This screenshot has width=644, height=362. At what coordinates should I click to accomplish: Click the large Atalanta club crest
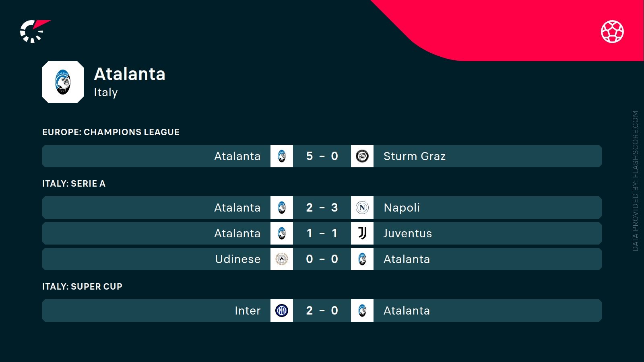pyautogui.click(x=63, y=82)
